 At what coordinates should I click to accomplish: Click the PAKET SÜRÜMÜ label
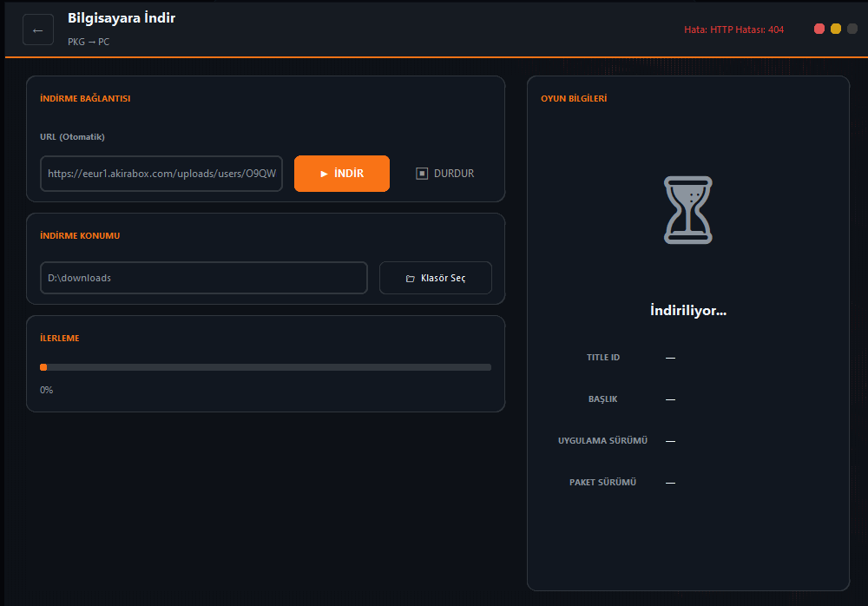(603, 483)
